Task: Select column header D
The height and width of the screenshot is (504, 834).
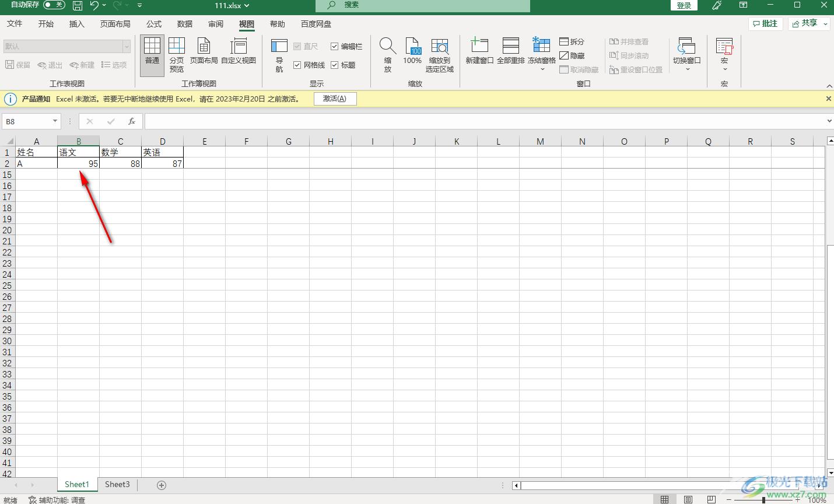Action: tap(163, 141)
